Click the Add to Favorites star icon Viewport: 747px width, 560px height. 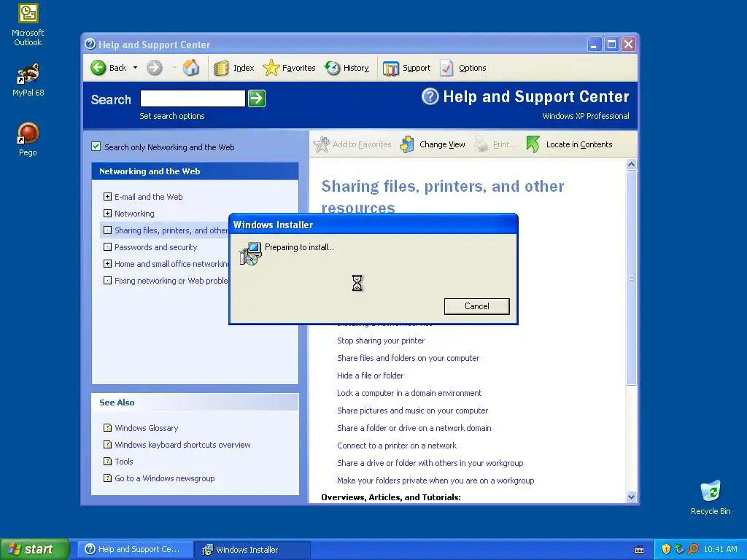coord(322,144)
